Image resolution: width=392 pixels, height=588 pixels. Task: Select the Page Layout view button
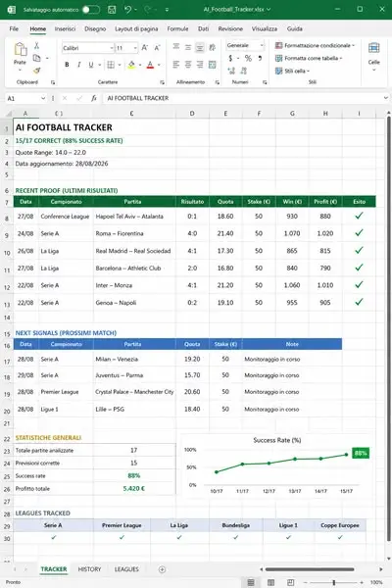pos(270,582)
